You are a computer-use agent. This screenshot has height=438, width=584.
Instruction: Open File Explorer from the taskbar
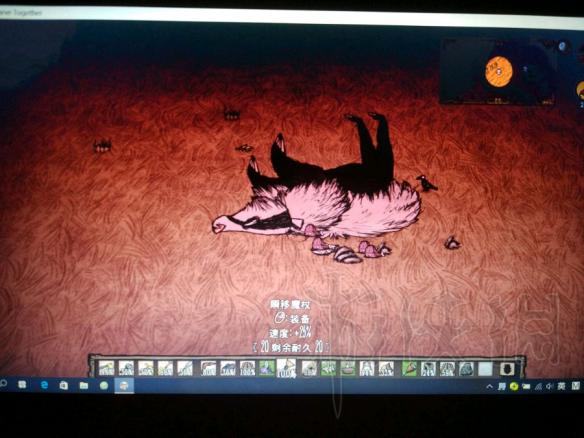pyautogui.click(x=84, y=385)
